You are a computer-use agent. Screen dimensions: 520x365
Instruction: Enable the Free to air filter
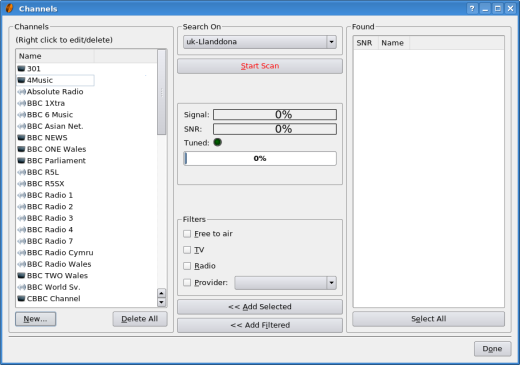coord(187,234)
